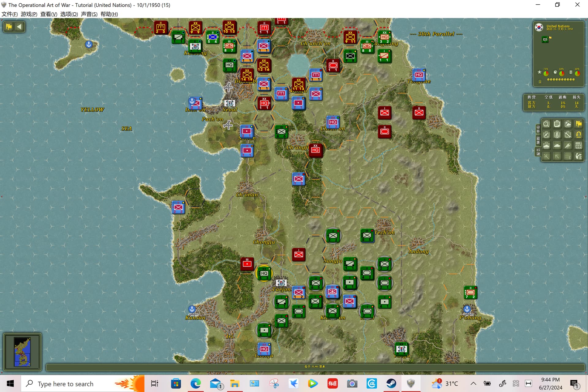The width and height of the screenshot is (588, 392).
Task: Switch to the 地图 side tab
Action: pyautogui.click(x=538, y=141)
